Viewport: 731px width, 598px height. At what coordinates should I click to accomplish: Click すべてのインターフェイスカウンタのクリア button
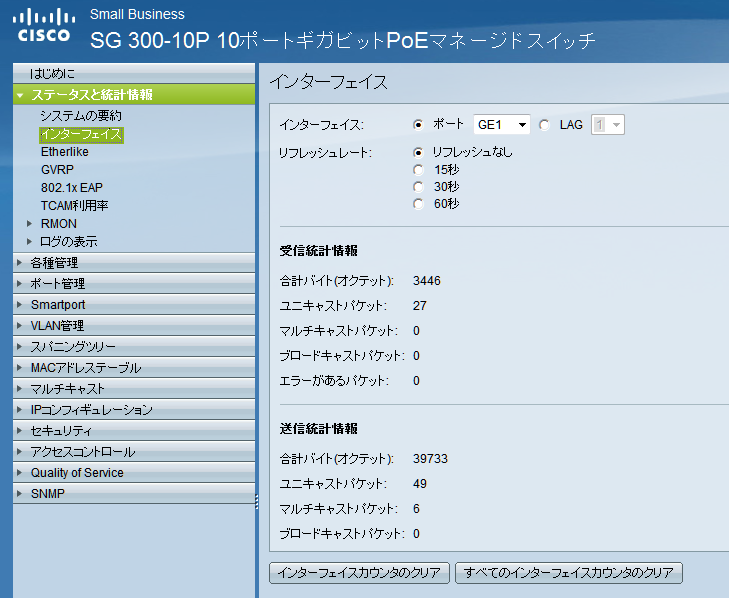pos(569,573)
